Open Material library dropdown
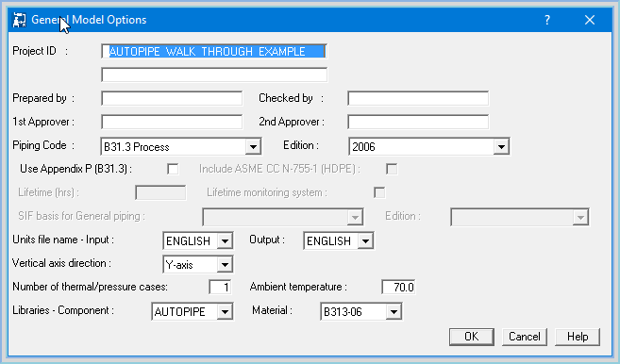Viewport: 620px width, 364px height. point(394,311)
